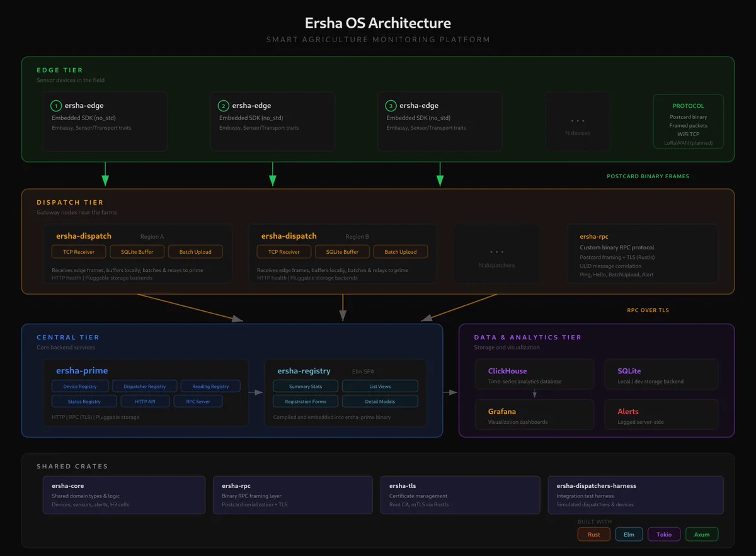Image resolution: width=756 pixels, height=556 pixels.
Task: Click the DATA & ANALYTICS TIER heading
Action: (x=528, y=338)
